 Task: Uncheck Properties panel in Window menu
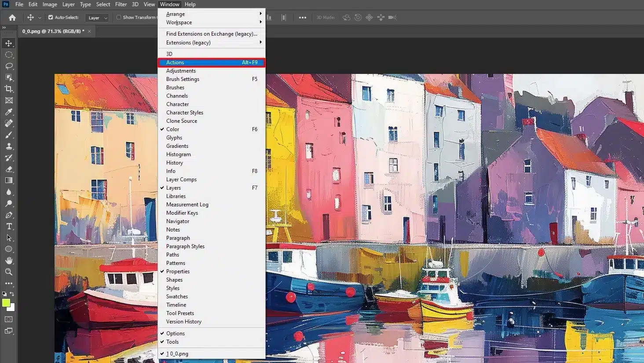point(212,271)
